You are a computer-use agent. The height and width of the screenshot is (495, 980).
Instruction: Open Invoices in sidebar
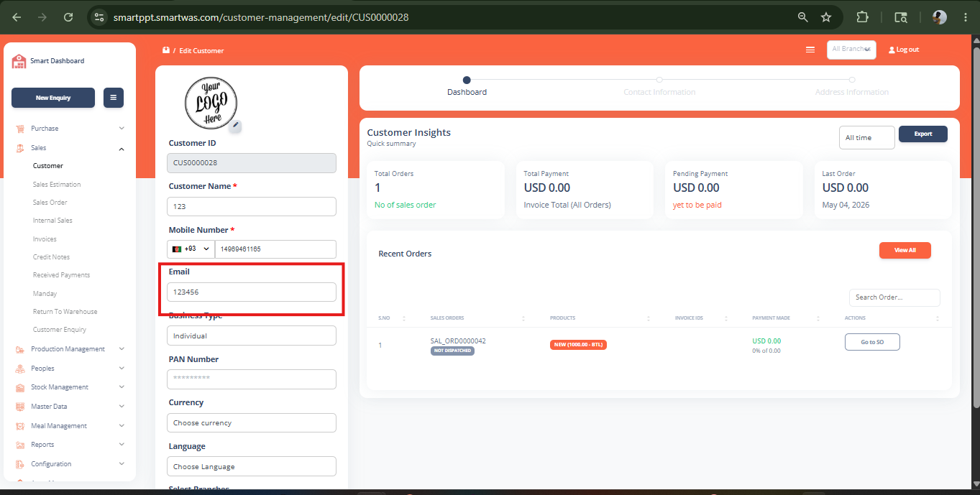45,239
